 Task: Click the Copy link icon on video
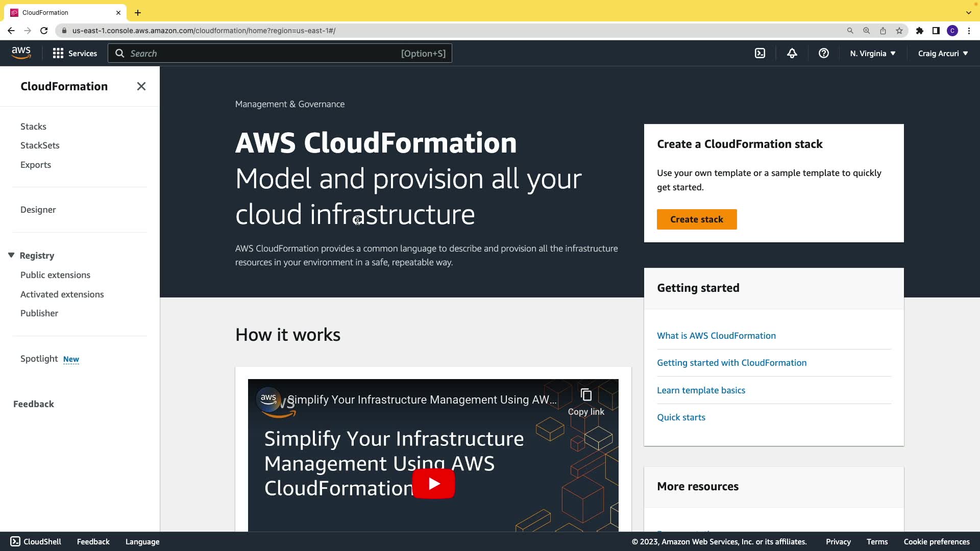pyautogui.click(x=586, y=395)
